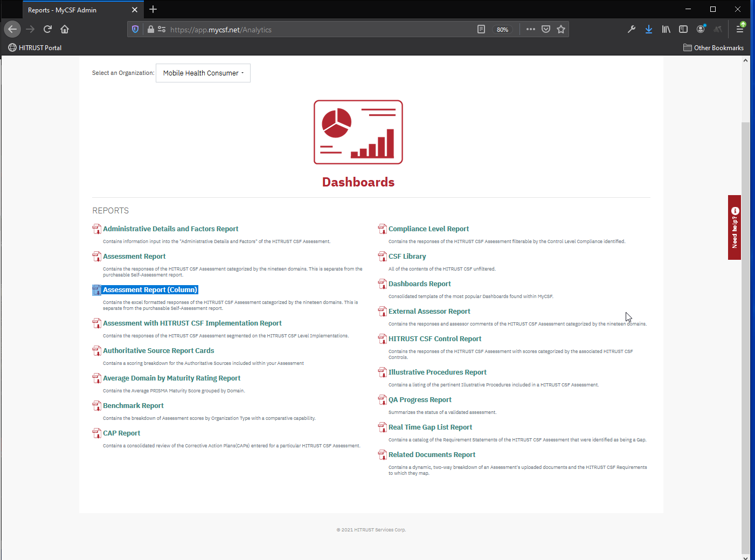Click icon beside Authoritative Source Report Cards
Image resolution: width=755 pixels, height=560 pixels.
click(97, 351)
